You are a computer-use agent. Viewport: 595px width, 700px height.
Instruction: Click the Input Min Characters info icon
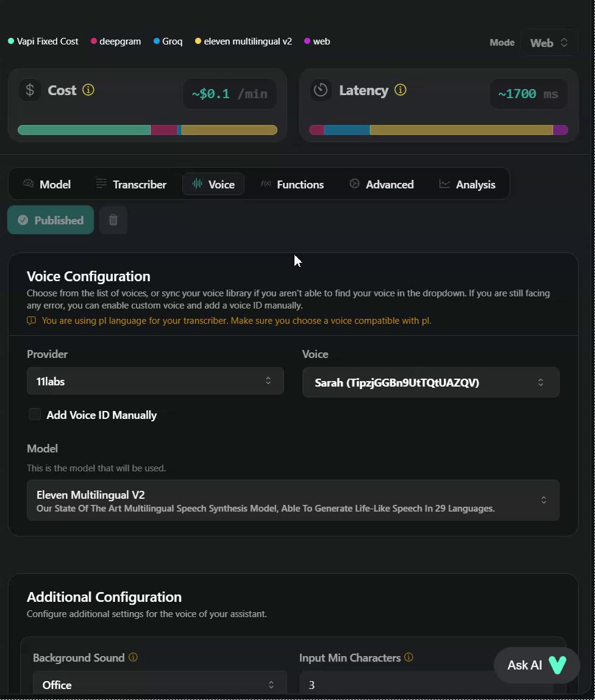coord(409,657)
